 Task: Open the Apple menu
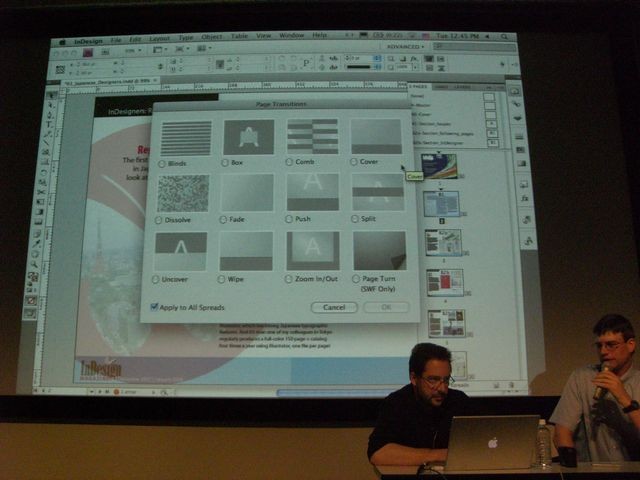(62, 42)
